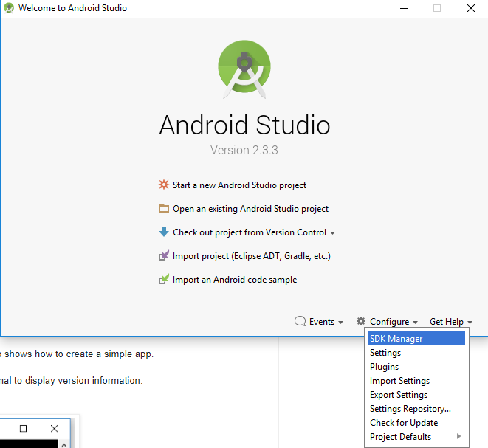Import project (Eclipse ADT, Gradle, etc.)

click(x=252, y=256)
